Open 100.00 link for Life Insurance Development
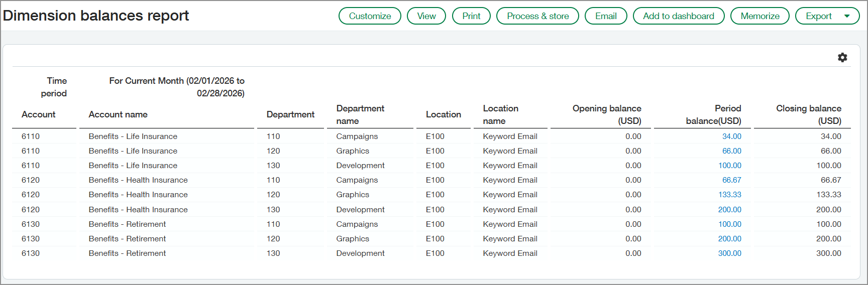 tap(729, 166)
